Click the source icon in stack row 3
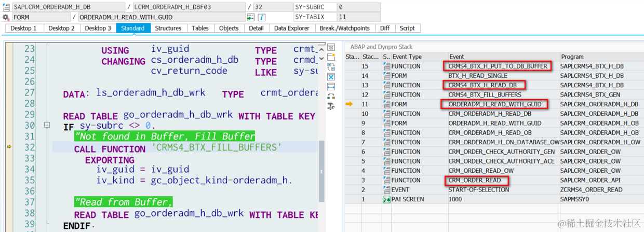The width and height of the screenshot is (644, 232). point(386,180)
